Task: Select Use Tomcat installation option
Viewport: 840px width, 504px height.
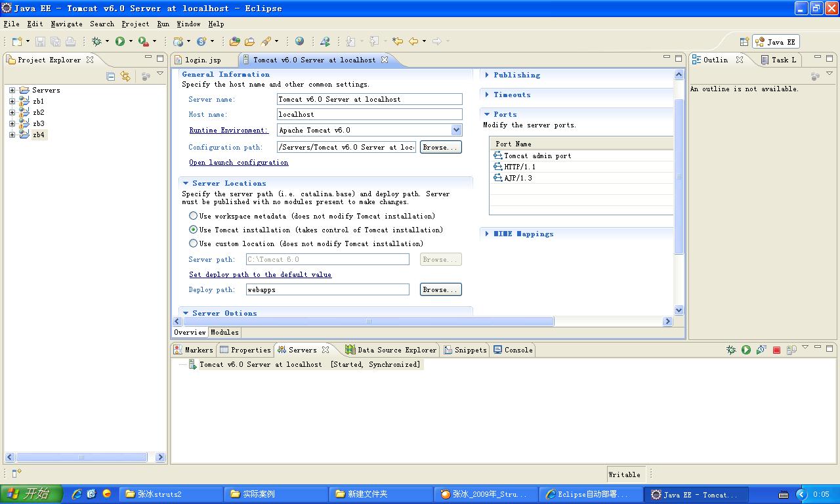Action: [193, 230]
